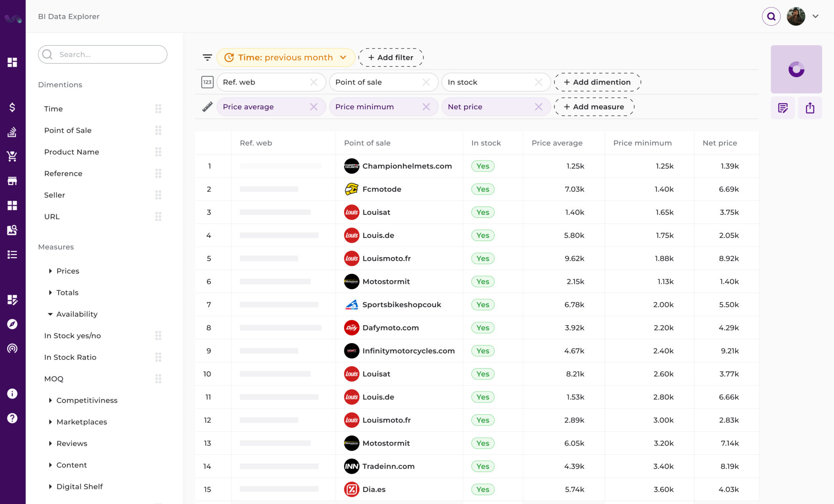Select the donut chart visualization preview
Viewport: 834px width, 504px height.
click(x=796, y=69)
